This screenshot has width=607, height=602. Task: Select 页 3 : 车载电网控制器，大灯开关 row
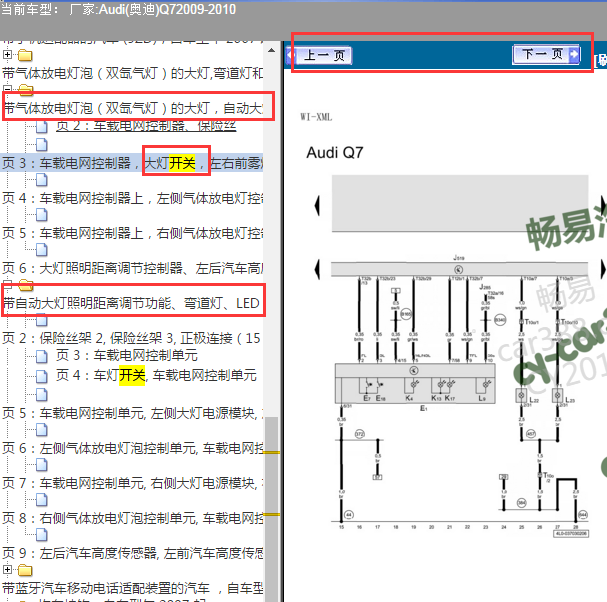coord(132,163)
